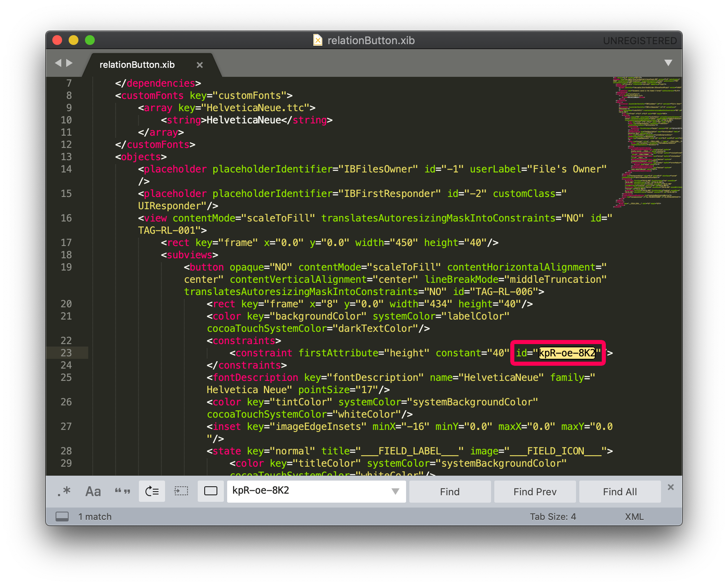The height and width of the screenshot is (586, 728).
Task: Click the 1 match status text
Action: (x=95, y=517)
